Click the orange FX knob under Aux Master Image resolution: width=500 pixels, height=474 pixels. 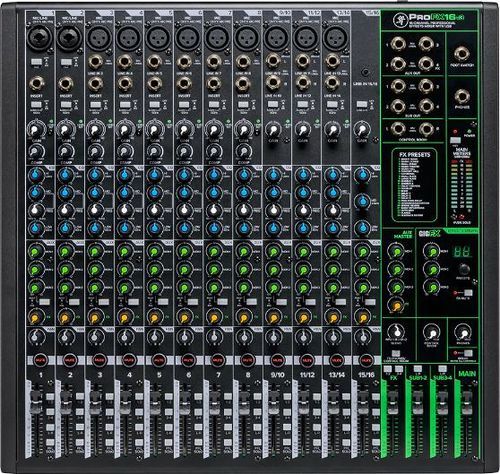[396, 305]
